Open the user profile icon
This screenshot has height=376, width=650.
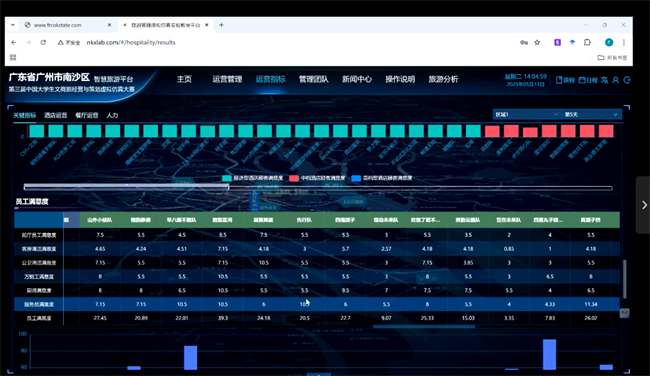tap(616, 80)
